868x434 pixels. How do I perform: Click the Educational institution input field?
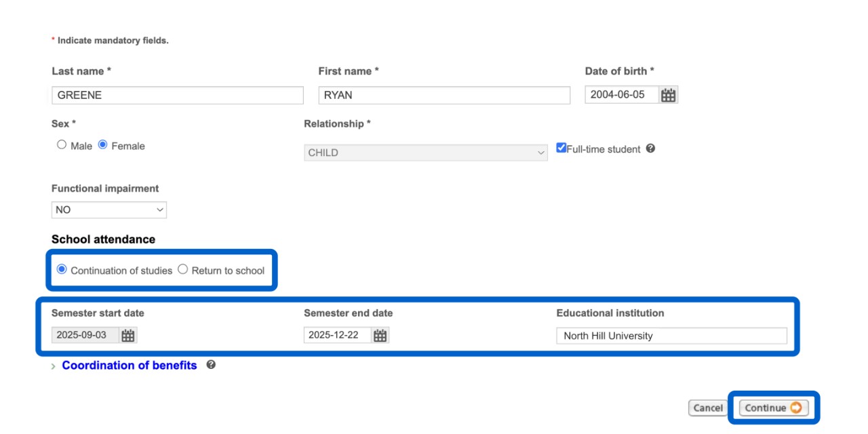671,336
